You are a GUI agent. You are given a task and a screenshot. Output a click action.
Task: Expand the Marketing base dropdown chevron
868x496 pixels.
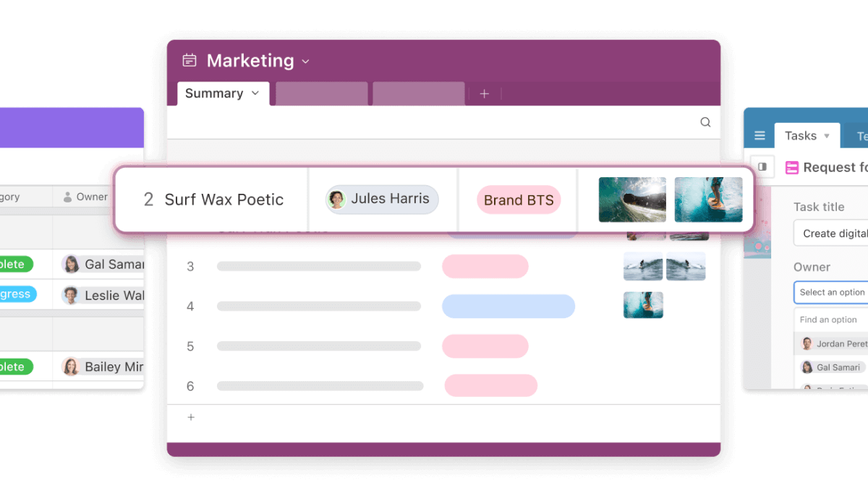pyautogui.click(x=305, y=61)
